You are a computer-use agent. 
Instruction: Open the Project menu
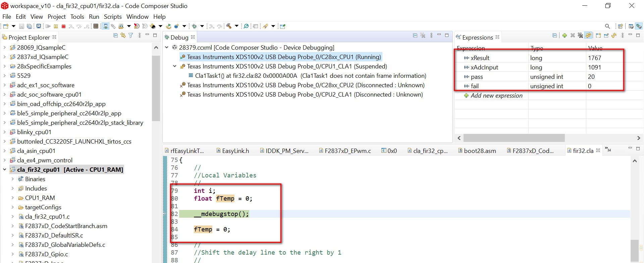[57, 16]
